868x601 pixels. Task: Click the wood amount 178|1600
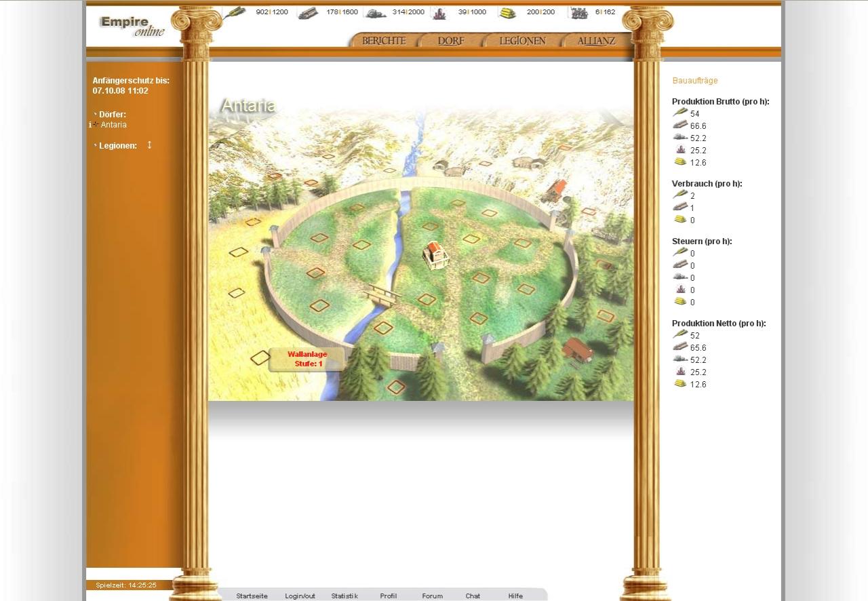(x=342, y=12)
